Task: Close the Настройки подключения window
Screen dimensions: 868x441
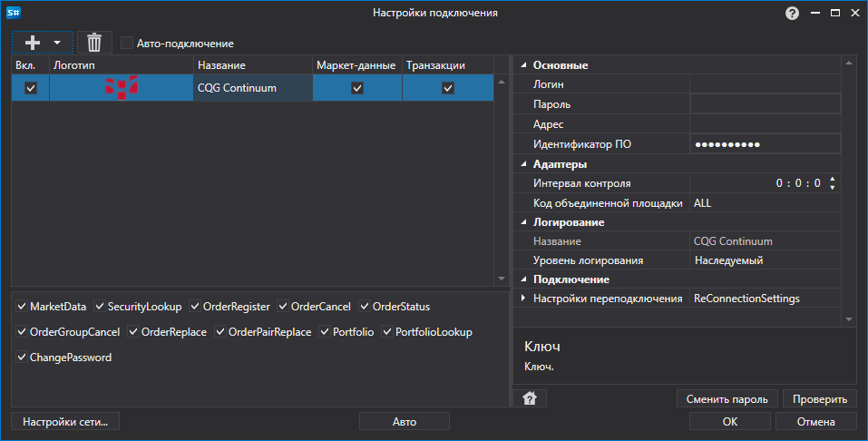Action: click(855, 13)
